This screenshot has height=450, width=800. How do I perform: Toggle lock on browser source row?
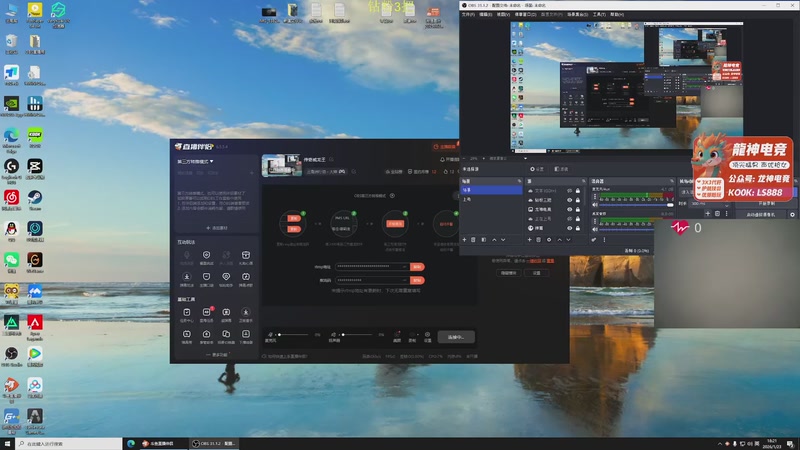(578, 228)
